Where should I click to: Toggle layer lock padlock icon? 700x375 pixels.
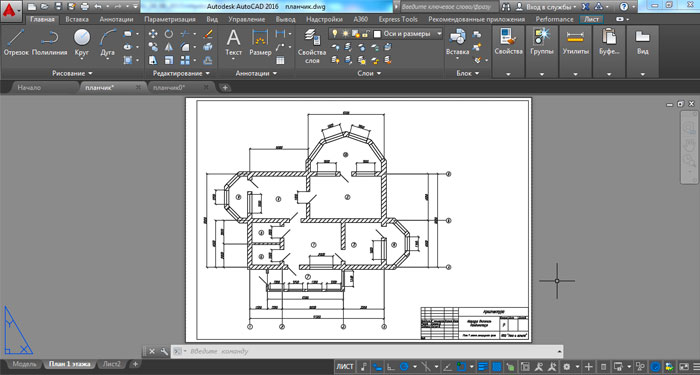(x=366, y=34)
